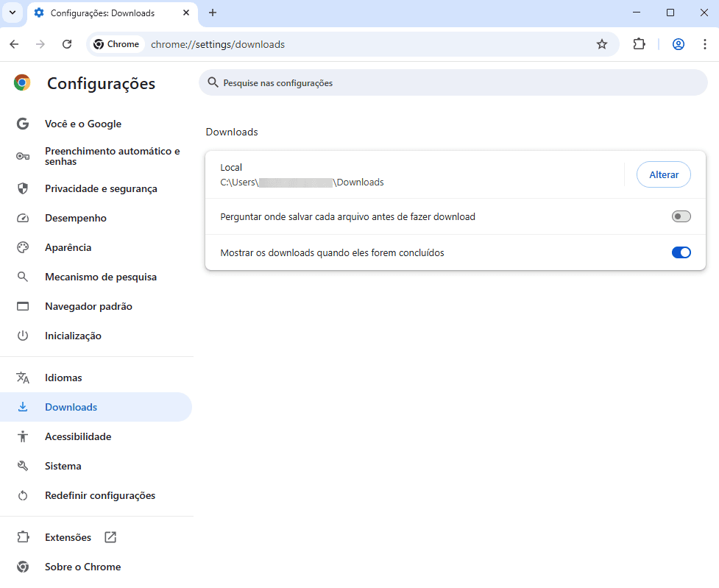719x588 pixels.
Task: Bookmark this page with star icon
Action: [601, 44]
